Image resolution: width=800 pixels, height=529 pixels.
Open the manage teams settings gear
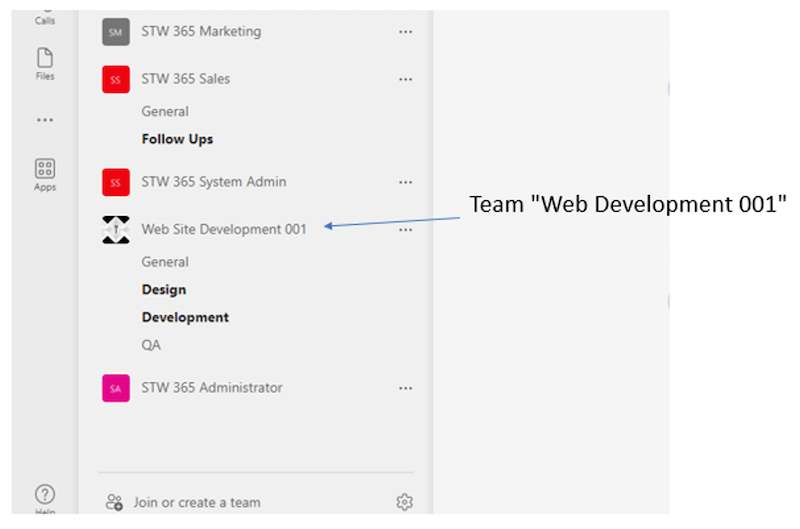click(x=405, y=502)
